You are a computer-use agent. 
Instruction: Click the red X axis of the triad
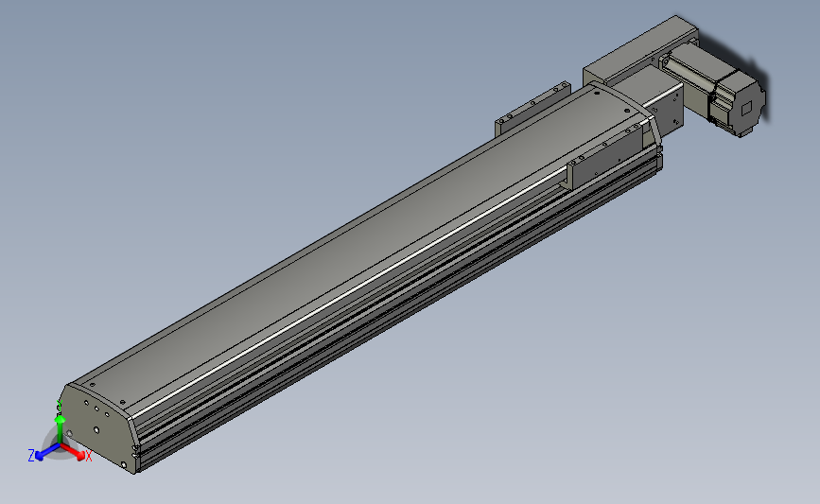coord(75,453)
